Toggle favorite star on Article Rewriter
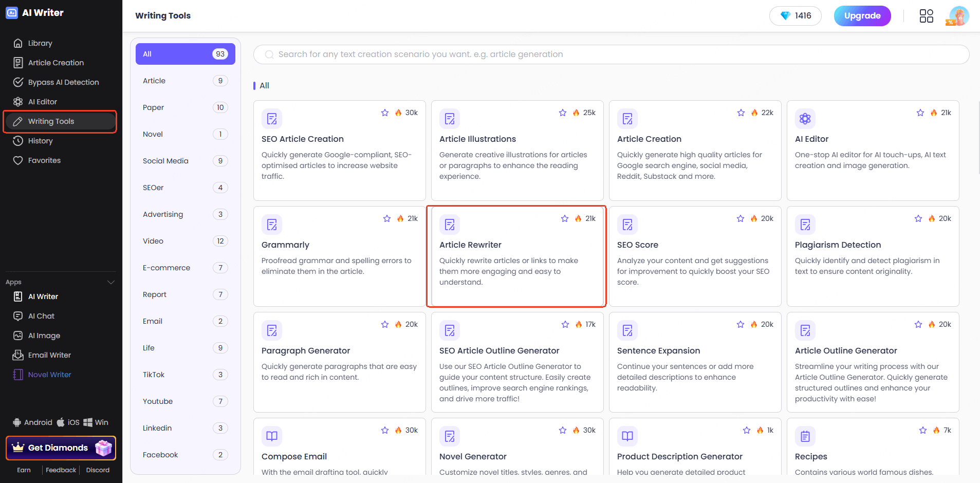 coord(565,218)
